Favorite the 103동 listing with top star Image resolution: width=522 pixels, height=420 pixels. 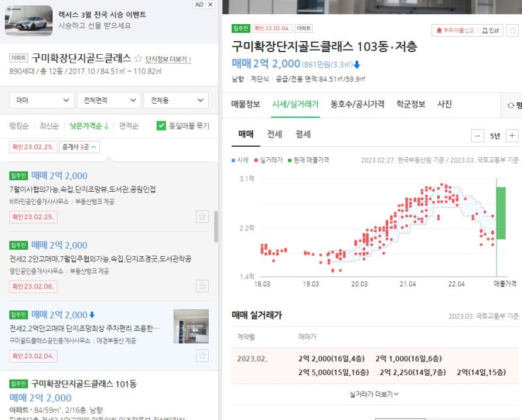pyautogui.click(x=512, y=31)
